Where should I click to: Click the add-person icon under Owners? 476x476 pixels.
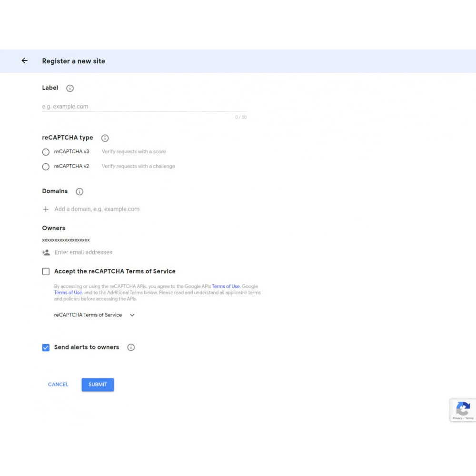tap(46, 252)
